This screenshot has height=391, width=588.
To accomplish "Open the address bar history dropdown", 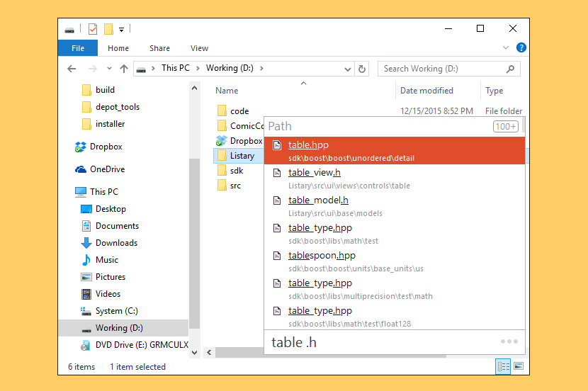I will point(347,69).
